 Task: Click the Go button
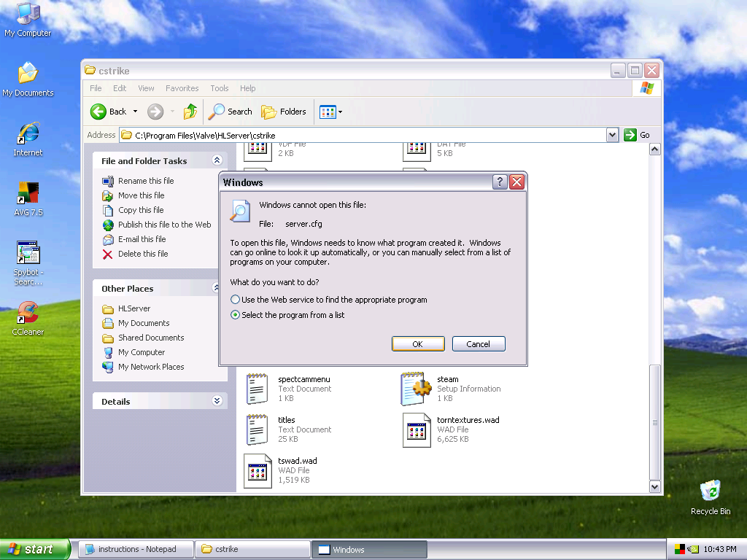point(637,135)
